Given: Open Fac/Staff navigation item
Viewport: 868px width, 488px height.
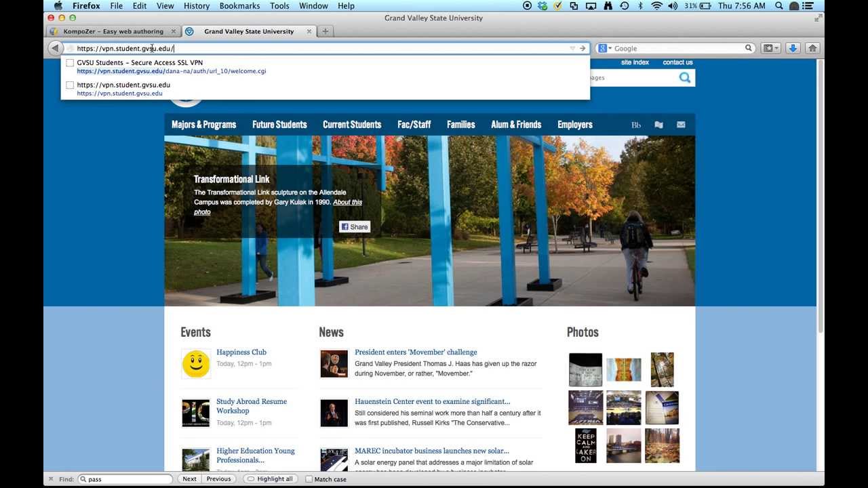Looking at the screenshot, I should click(414, 125).
